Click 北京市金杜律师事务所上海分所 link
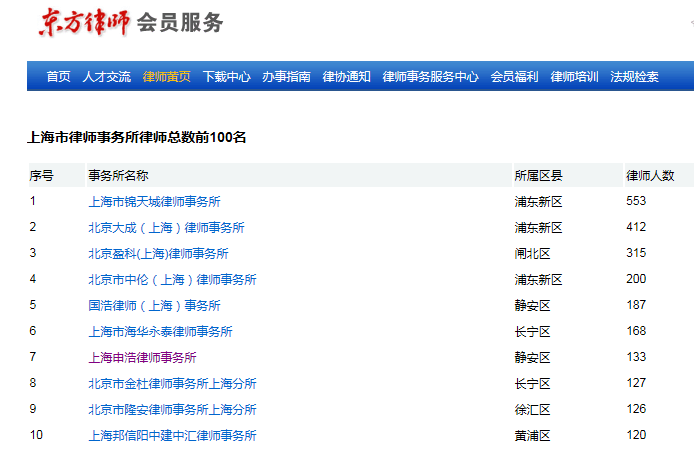This screenshot has width=694, height=453. coord(172,384)
